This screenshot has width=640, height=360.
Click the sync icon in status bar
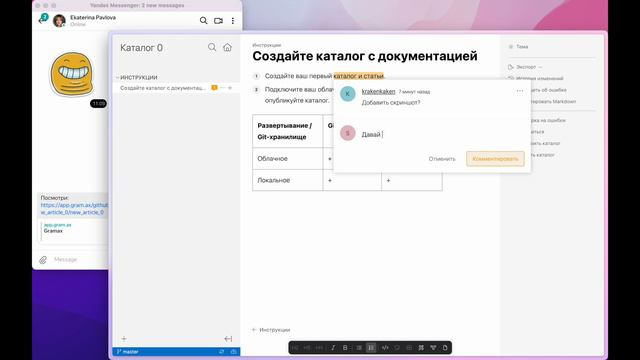click(x=222, y=351)
